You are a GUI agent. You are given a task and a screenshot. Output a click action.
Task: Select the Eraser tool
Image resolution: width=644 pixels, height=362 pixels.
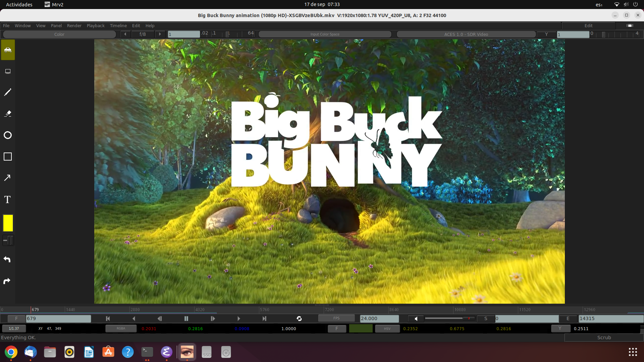pyautogui.click(x=7, y=114)
